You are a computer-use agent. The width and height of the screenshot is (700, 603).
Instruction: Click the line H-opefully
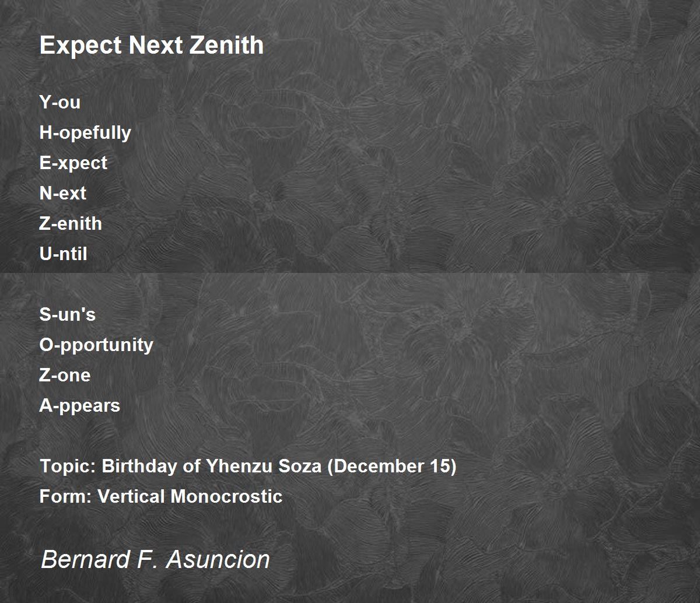(85, 133)
